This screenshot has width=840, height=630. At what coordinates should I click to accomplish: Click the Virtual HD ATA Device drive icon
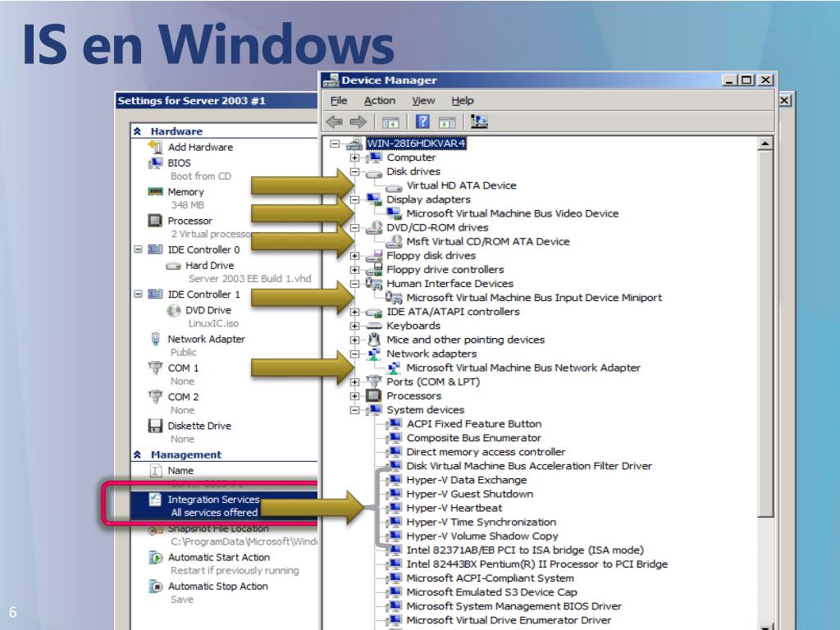tap(394, 188)
